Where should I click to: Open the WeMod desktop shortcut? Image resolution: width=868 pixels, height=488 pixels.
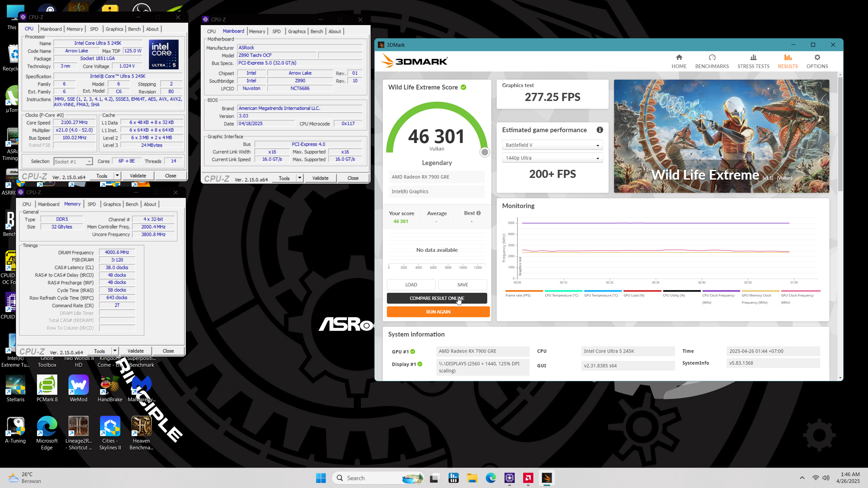click(x=78, y=388)
